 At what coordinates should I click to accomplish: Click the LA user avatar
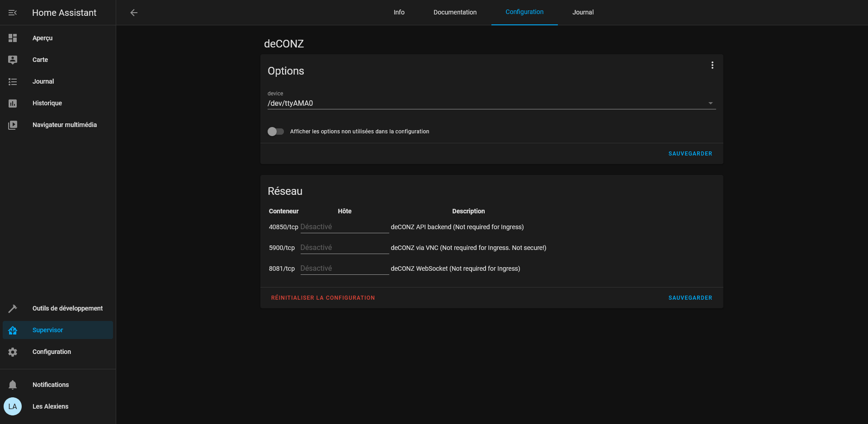pyautogui.click(x=13, y=406)
